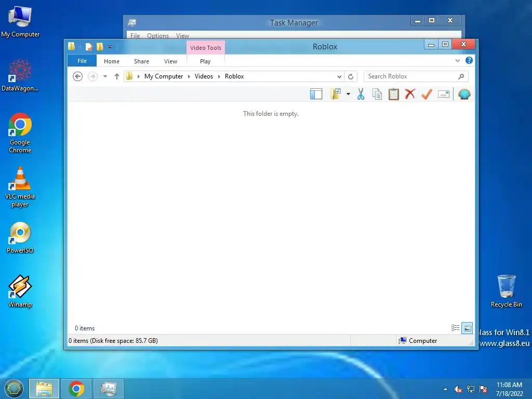Go up one folder level
The width and height of the screenshot is (532, 399).
117,76
